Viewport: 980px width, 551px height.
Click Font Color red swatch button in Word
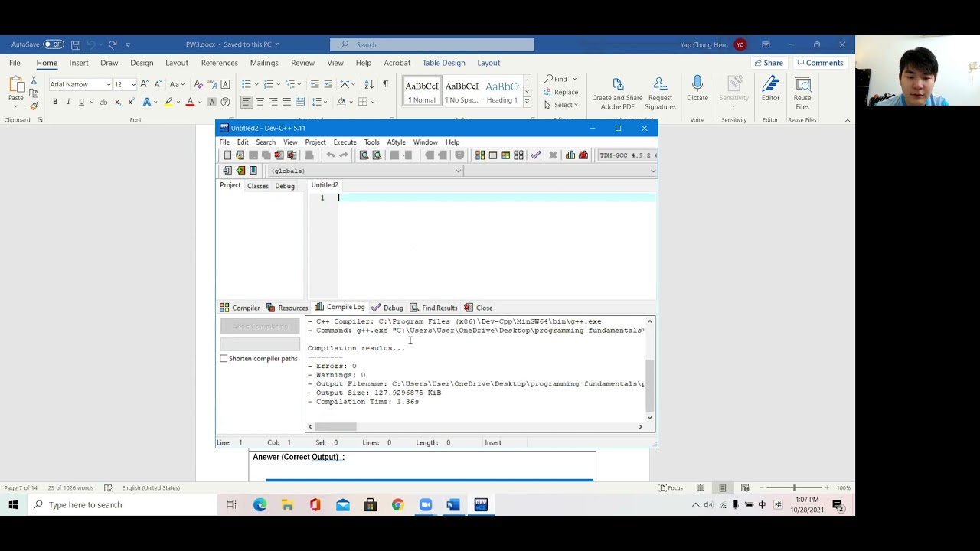190,102
